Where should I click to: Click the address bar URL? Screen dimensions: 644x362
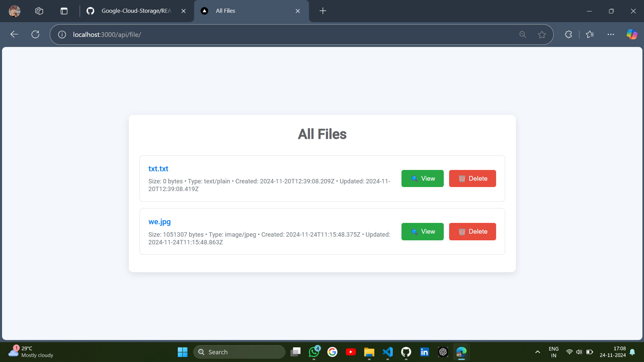107,35
